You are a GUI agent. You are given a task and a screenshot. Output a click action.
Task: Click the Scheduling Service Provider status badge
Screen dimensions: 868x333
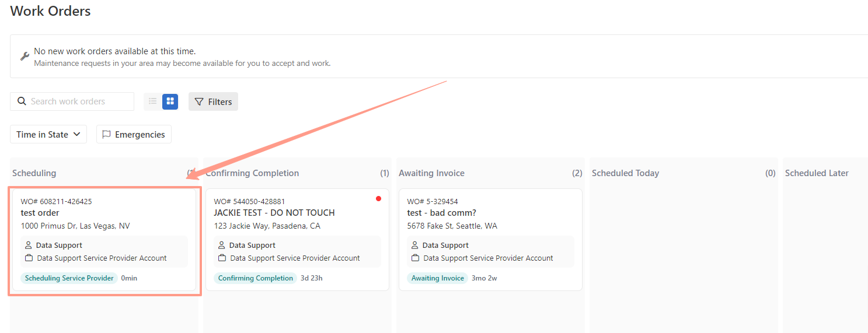tap(69, 278)
